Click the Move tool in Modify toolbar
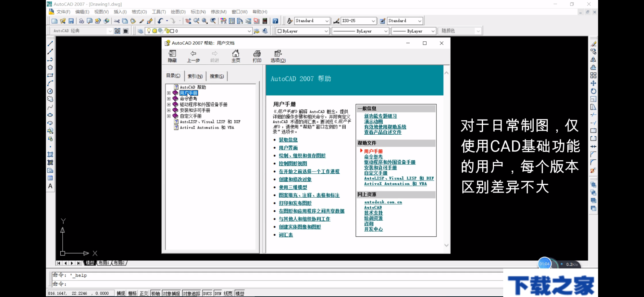This screenshot has width=644, height=297. (593, 83)
